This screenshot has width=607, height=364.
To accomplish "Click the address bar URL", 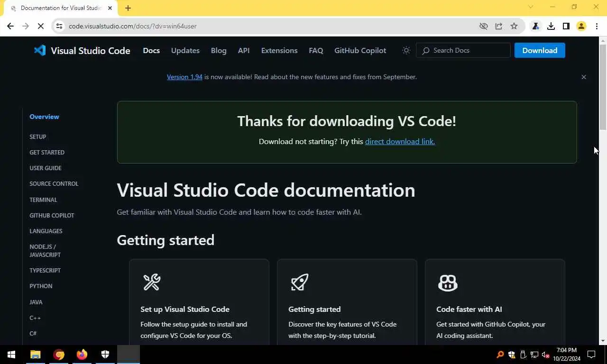I will [133, 26].
